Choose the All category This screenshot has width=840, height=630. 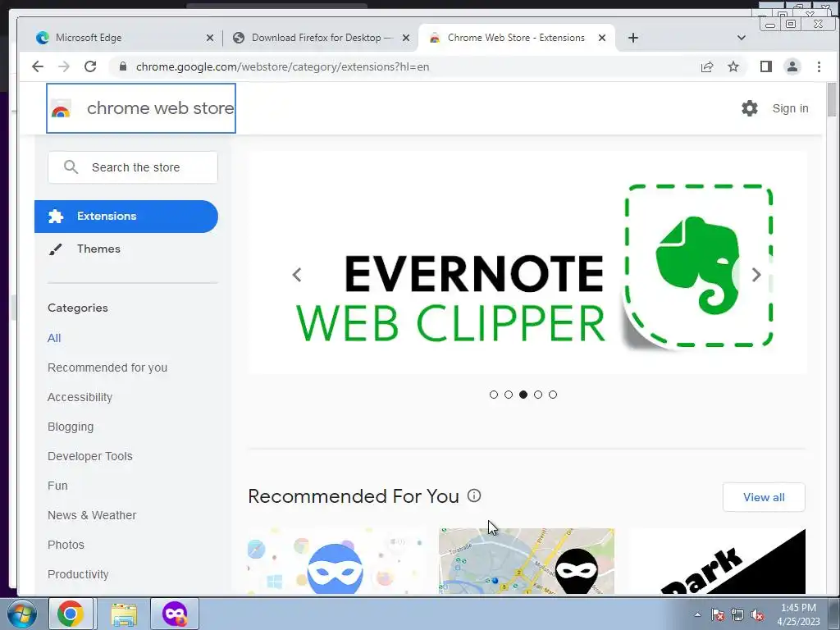click(x=54, y=338)
